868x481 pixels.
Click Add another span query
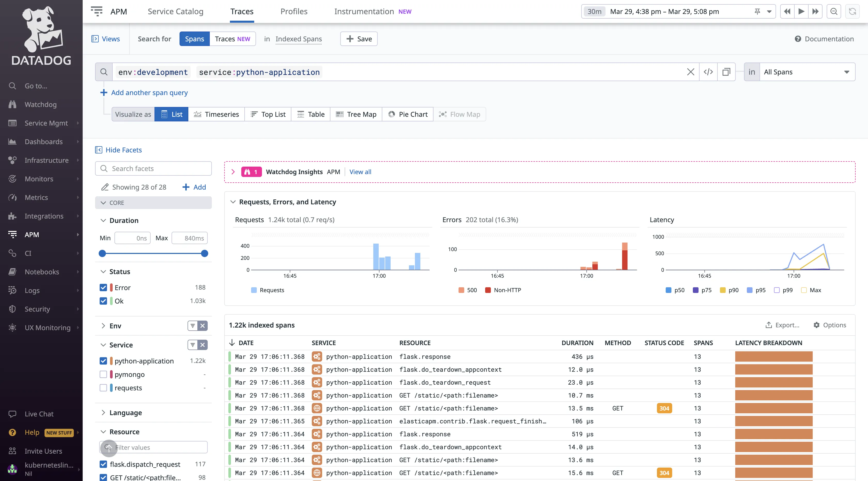pos(144,93)
